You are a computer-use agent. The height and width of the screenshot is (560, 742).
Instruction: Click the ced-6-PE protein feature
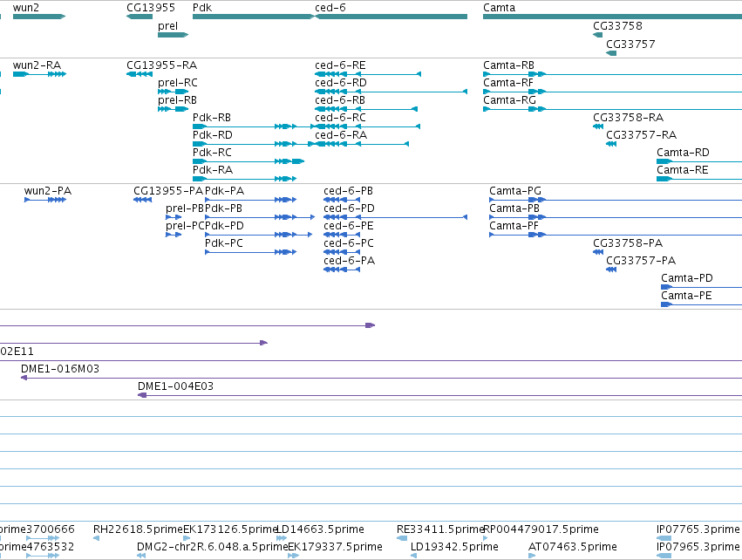coord(342,235)
